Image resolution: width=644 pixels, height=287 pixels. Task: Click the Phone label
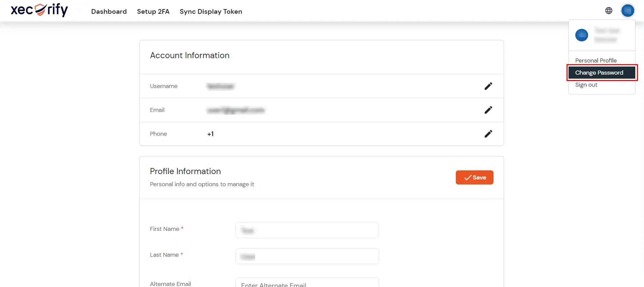159,134
